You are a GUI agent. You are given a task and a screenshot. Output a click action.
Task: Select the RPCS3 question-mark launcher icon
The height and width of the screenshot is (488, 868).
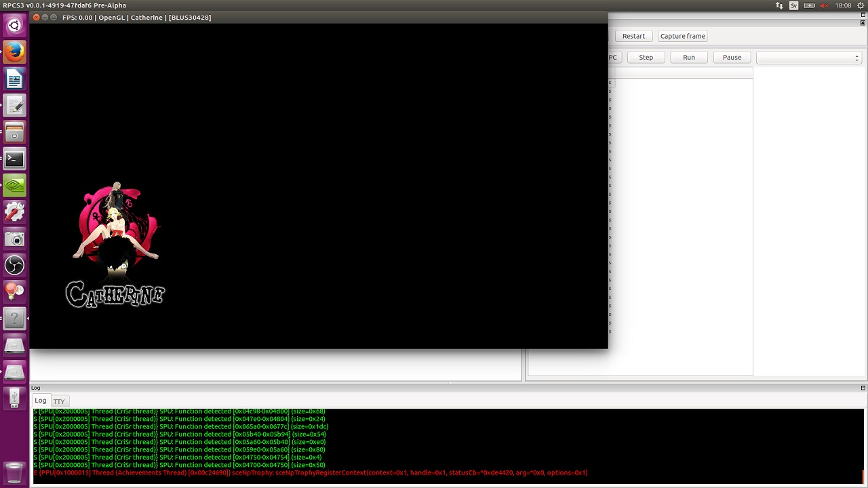(14, 318)
